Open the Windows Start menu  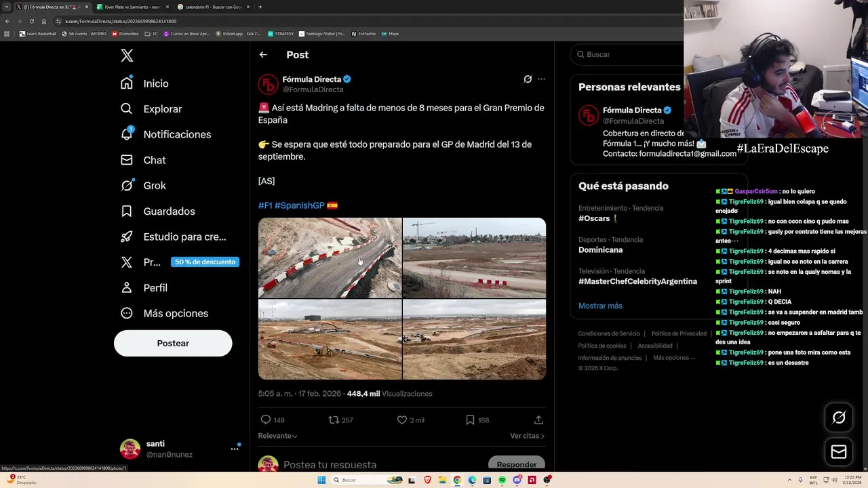coord(321,480)
